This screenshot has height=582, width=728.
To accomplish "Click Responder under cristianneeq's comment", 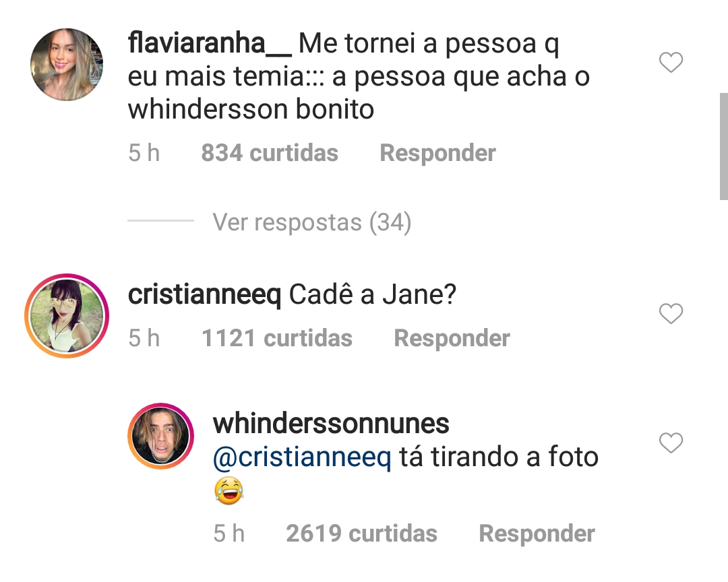I will click(452, 338).
